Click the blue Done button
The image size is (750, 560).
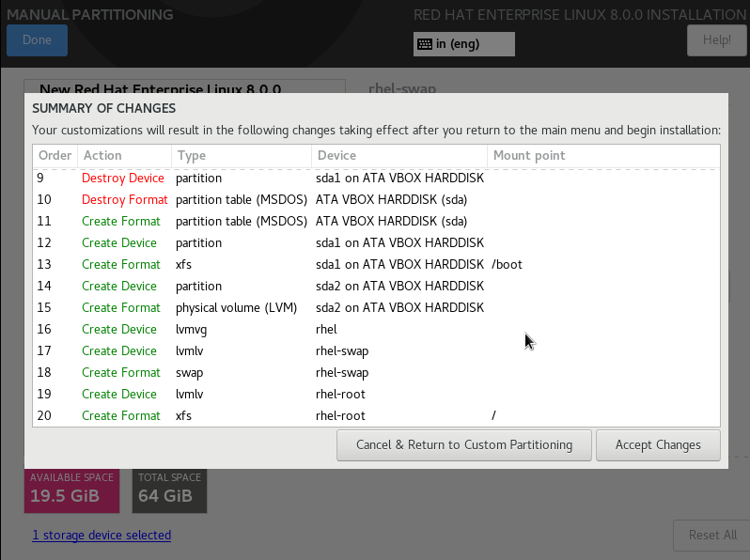coord(37,40)
